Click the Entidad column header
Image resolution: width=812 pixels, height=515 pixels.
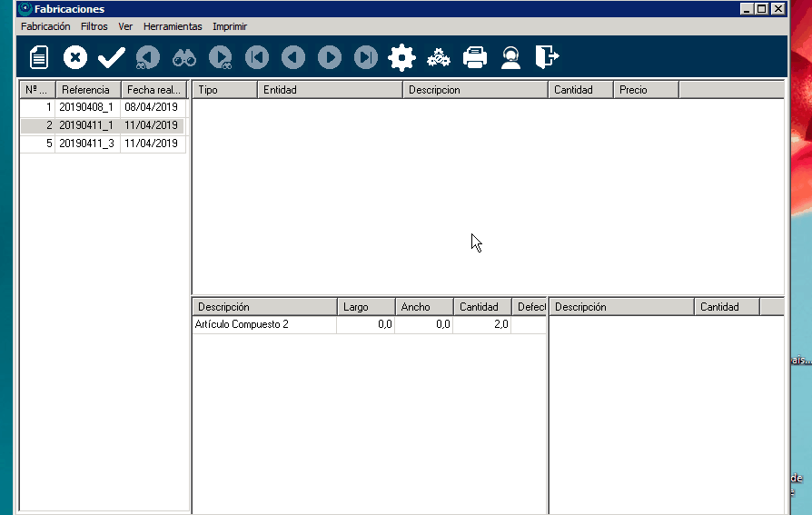(330, 90)
